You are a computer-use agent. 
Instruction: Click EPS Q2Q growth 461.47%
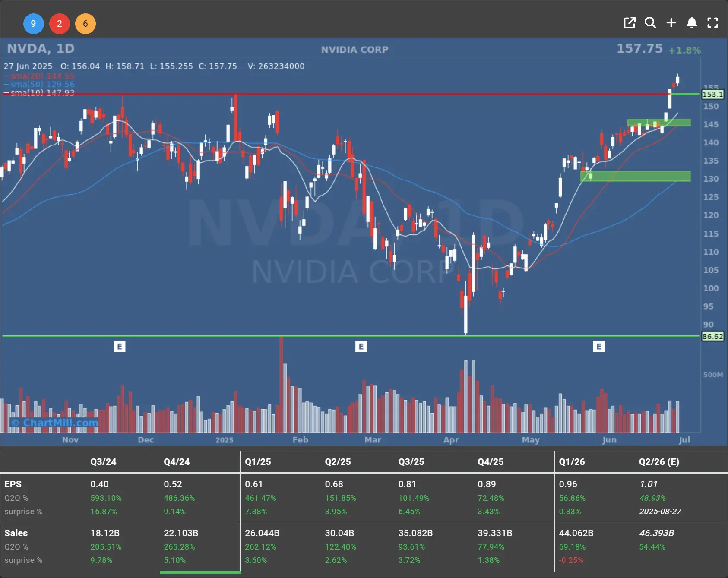[x=260, y=498]
